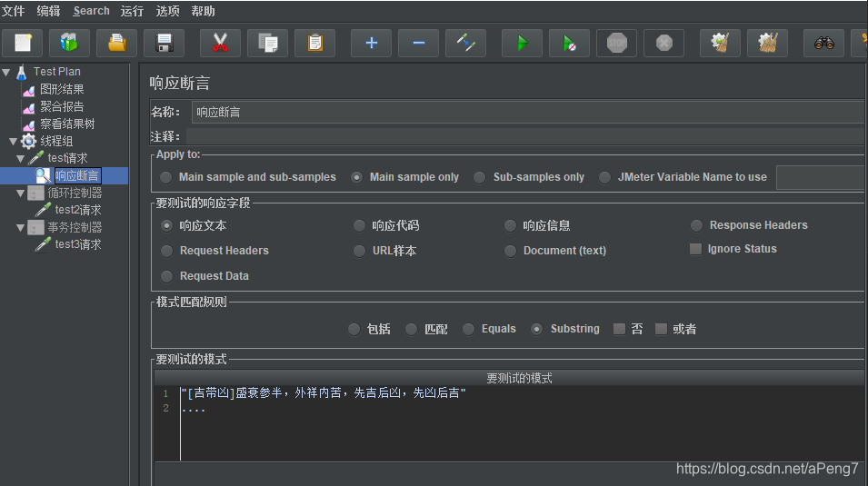The width and height of the screenshot is (868, 486).
Task: Open search with binoculars icon
Action: pyautogui.click(x=823, y=43)
